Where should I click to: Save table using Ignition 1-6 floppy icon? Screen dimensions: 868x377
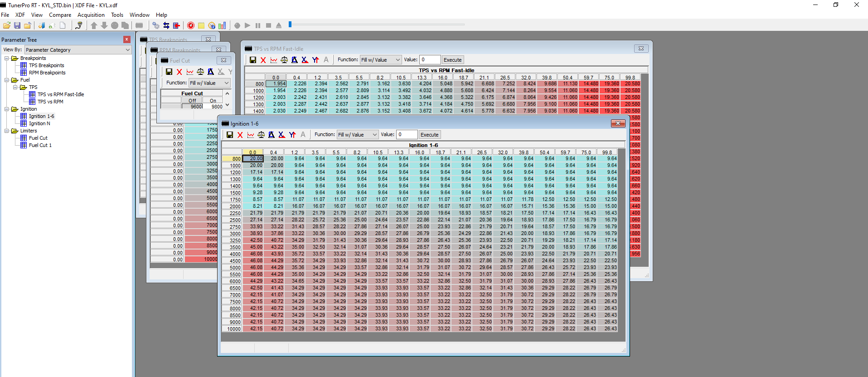point(230,135)
